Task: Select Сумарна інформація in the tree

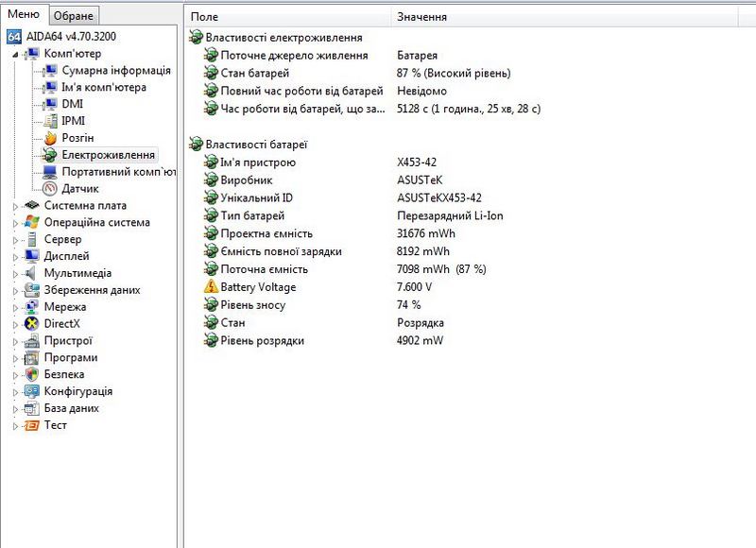Action: coord(115,71)
